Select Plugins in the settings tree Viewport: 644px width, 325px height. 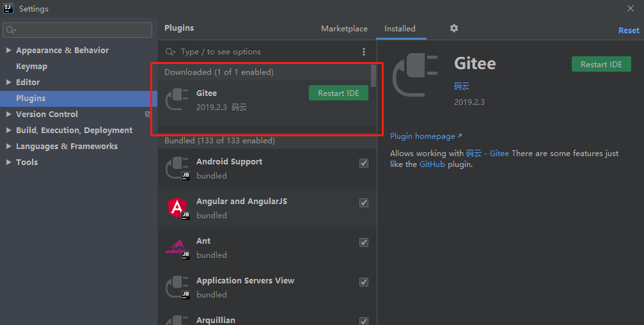pyautogui.click(x=79, y=98)
